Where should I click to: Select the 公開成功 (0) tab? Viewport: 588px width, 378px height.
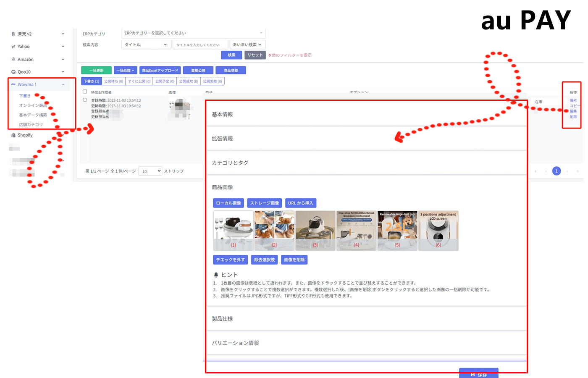point(189,81)
